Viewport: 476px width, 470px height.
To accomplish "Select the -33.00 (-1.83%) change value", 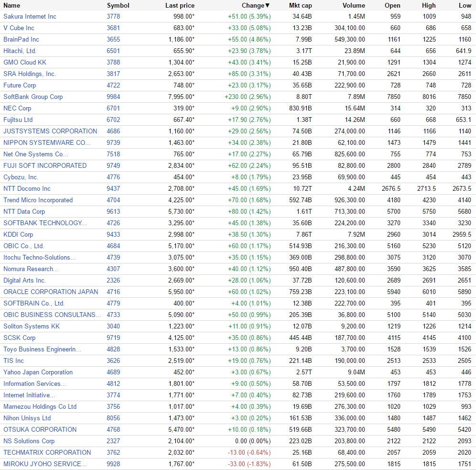I will 249,464.
